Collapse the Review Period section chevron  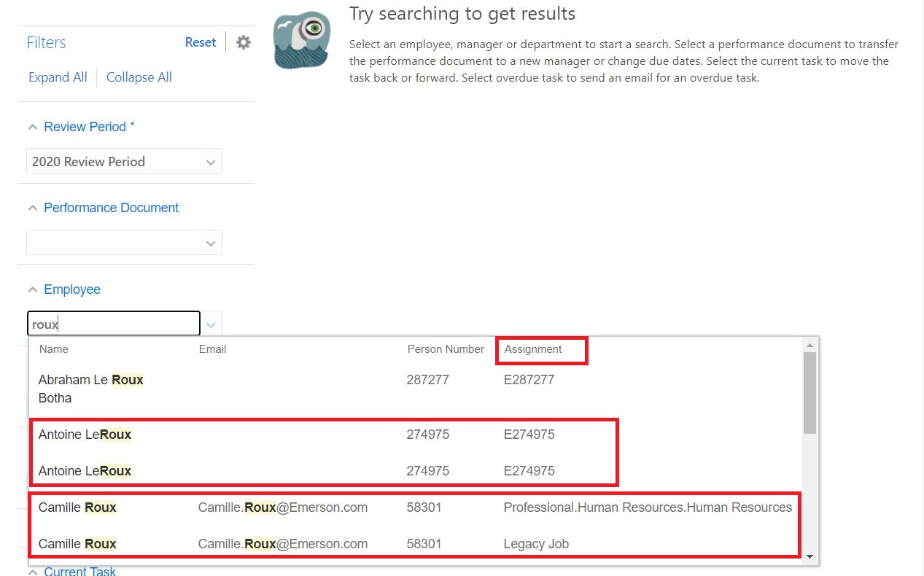pos(32,127)
